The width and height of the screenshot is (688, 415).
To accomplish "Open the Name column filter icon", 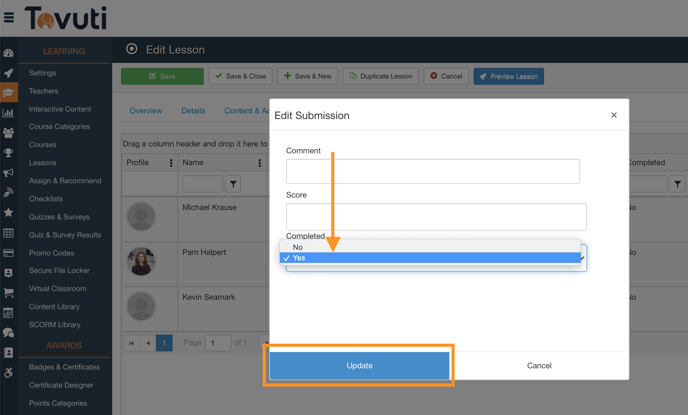I will pyautogui.click(x=233, y=184).
